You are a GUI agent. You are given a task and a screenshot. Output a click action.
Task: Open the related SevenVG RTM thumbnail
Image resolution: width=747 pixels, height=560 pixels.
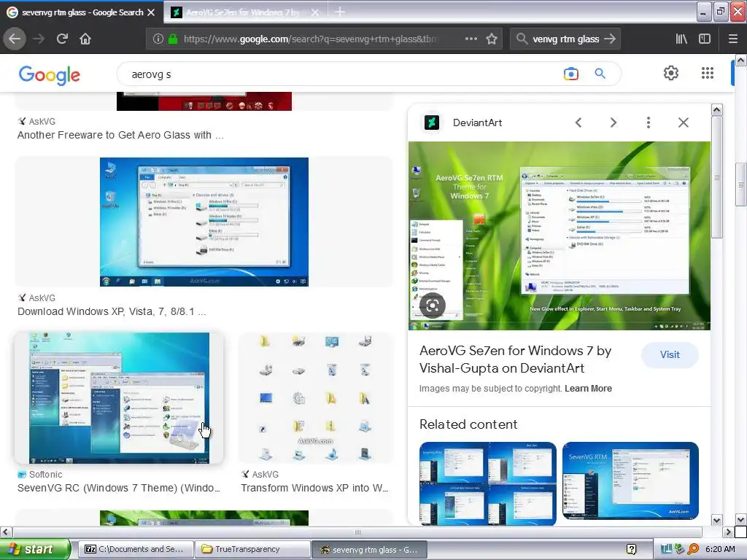point(630,481)
